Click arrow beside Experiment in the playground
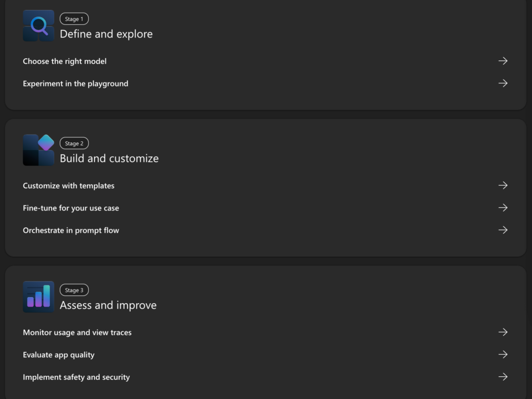The height and width of the screenshot is (399, 532). point(503,84)
